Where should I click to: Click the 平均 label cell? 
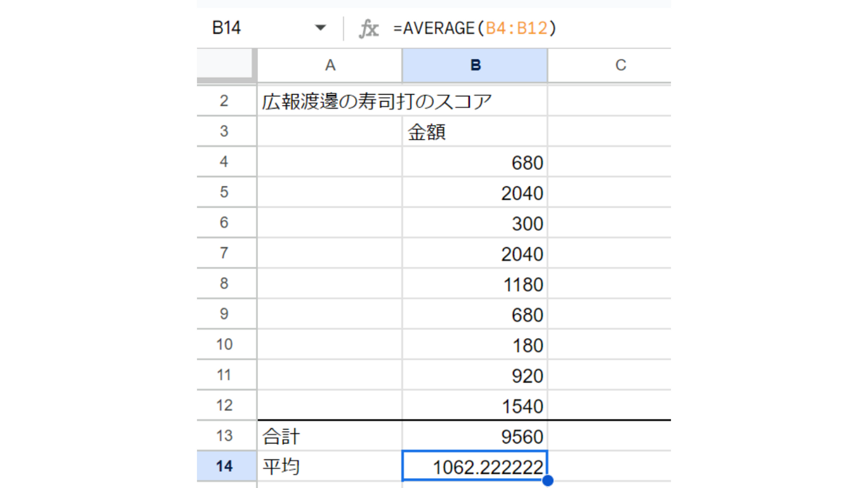click(330, 466)
